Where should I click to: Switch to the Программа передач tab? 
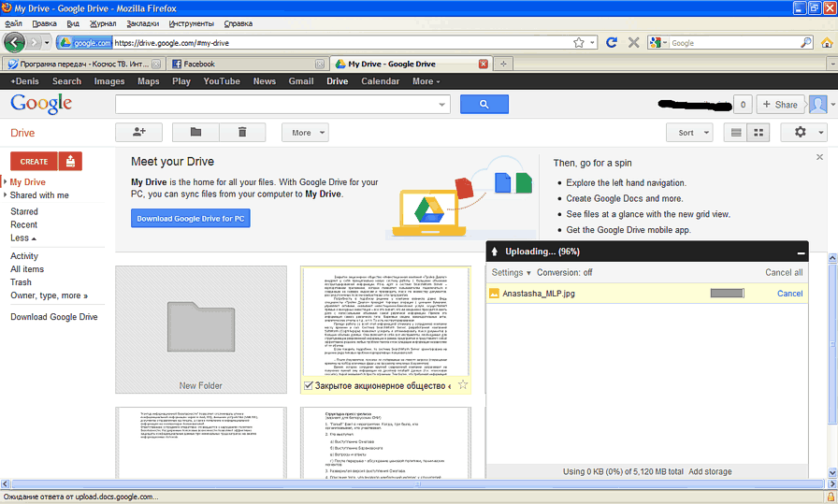pyautogui.click(x=83, y=64)
